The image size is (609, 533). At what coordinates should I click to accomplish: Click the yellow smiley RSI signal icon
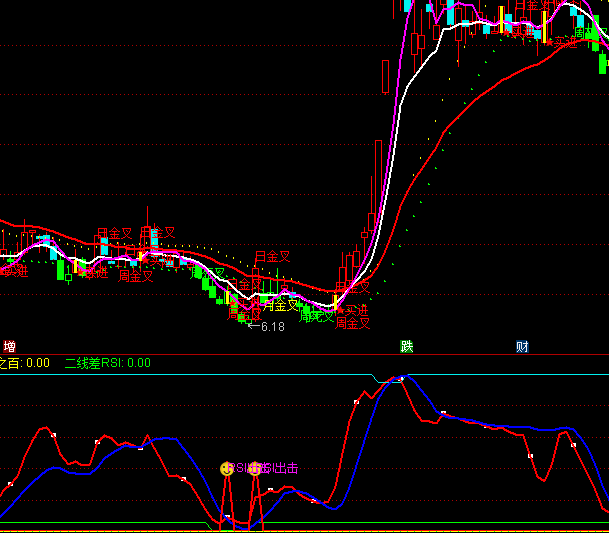(227, 468)
